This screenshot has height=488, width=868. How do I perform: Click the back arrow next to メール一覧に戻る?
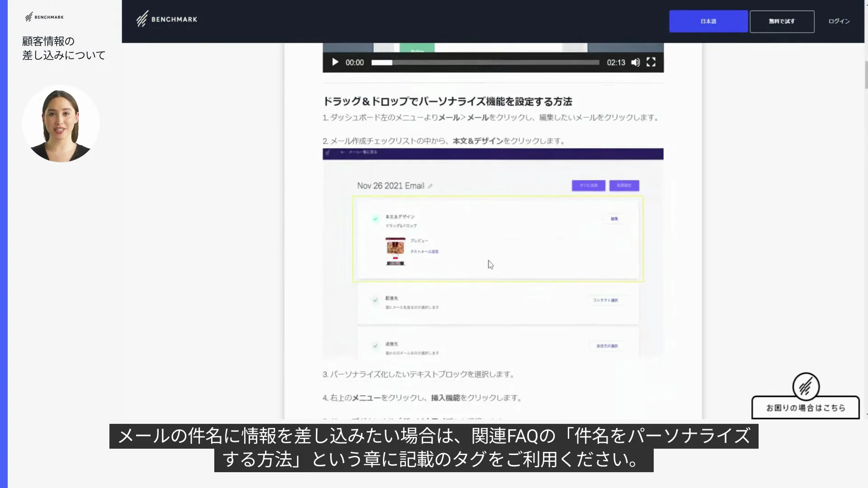(343, 153)
